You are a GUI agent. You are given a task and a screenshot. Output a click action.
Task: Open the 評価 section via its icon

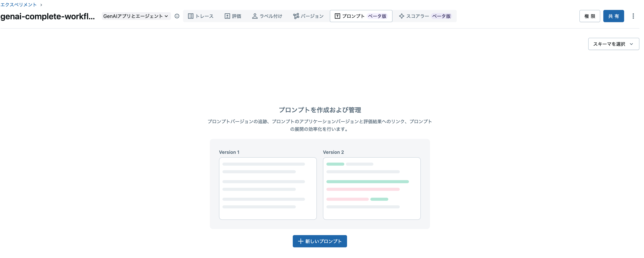(x=227, y=16)
